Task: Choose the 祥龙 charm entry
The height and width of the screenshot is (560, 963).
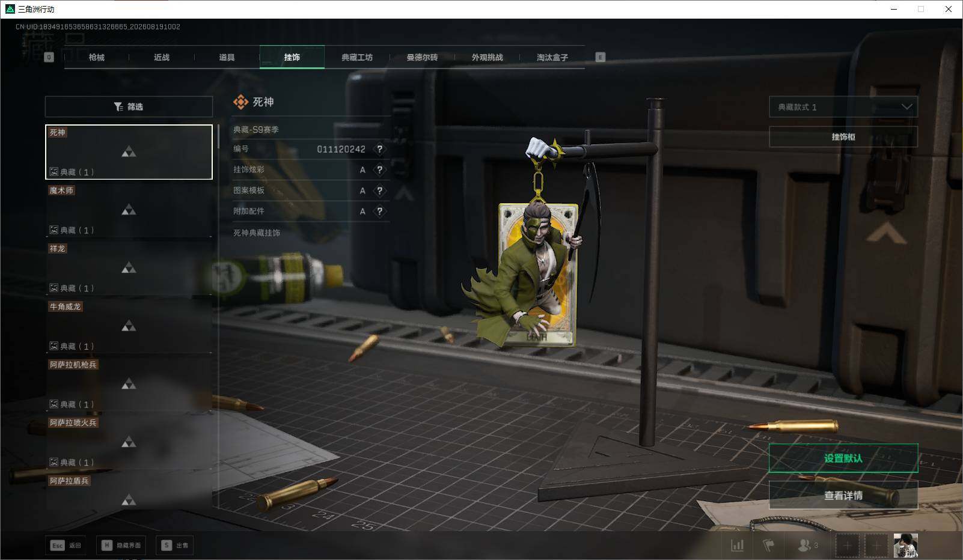Action: [129, 268]
